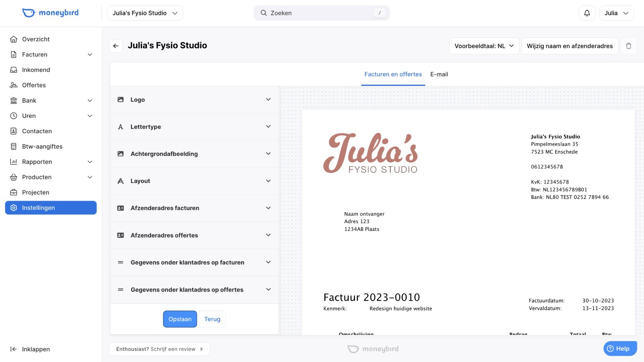The width and height of the screenshot is (644, 362).
Task: Click the Overzicht home icon
Action: pyautogui.click(x=14, y=39)
